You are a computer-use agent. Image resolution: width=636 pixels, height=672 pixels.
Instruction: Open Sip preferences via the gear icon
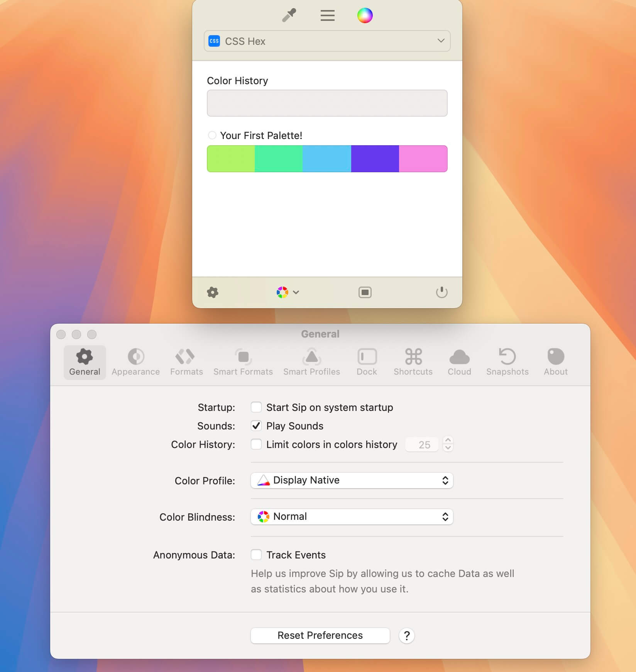pyautogui.click(x=212, y=292)
